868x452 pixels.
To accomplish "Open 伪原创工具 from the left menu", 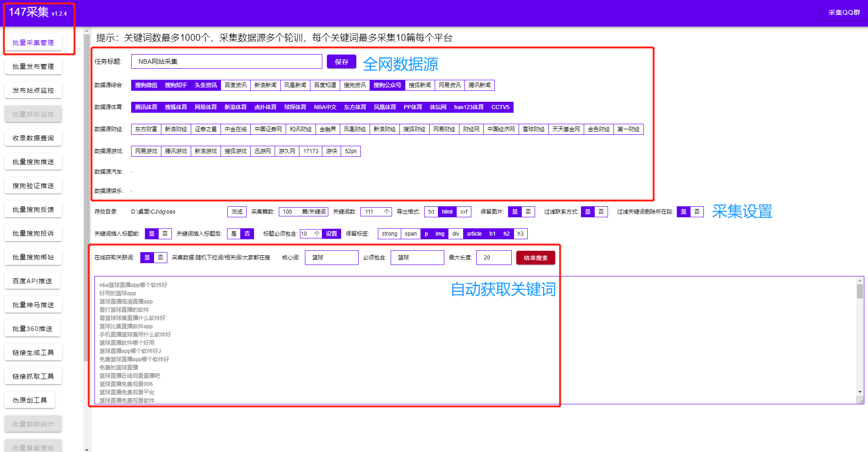I will pos(29,399).
